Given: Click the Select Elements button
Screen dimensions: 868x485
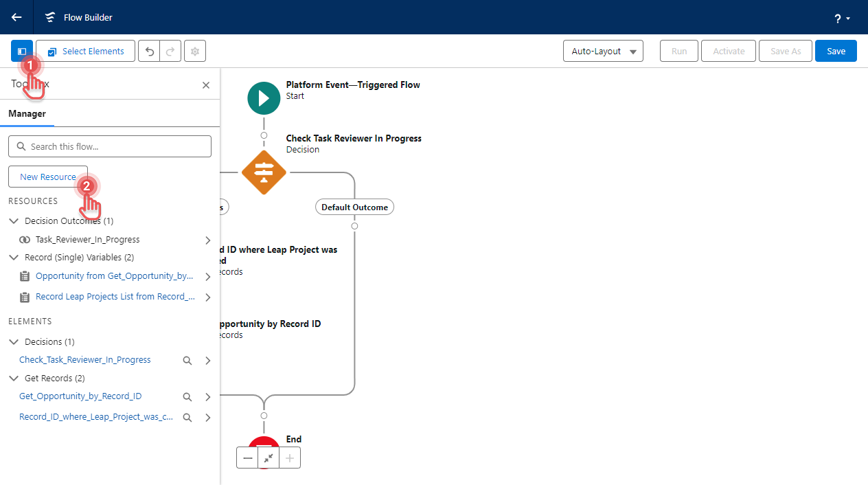Looking at the screenshot, I should [x=85, y=51].
